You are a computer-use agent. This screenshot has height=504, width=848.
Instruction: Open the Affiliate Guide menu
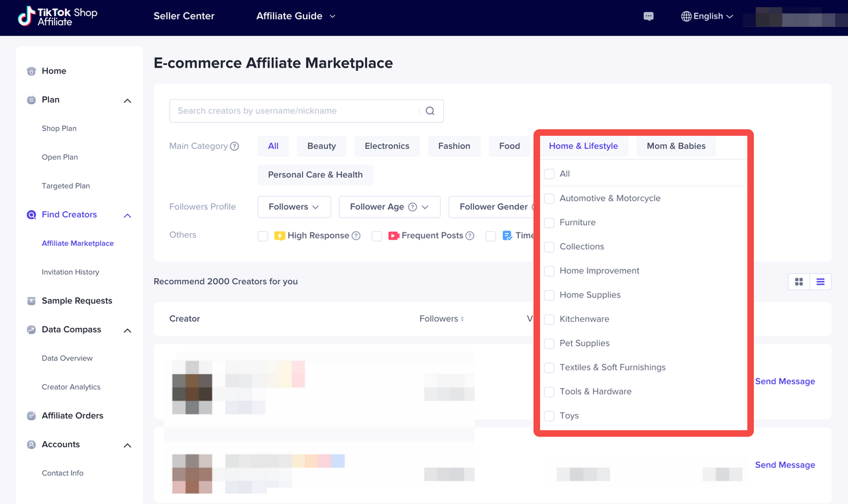[x=295, y=15]
